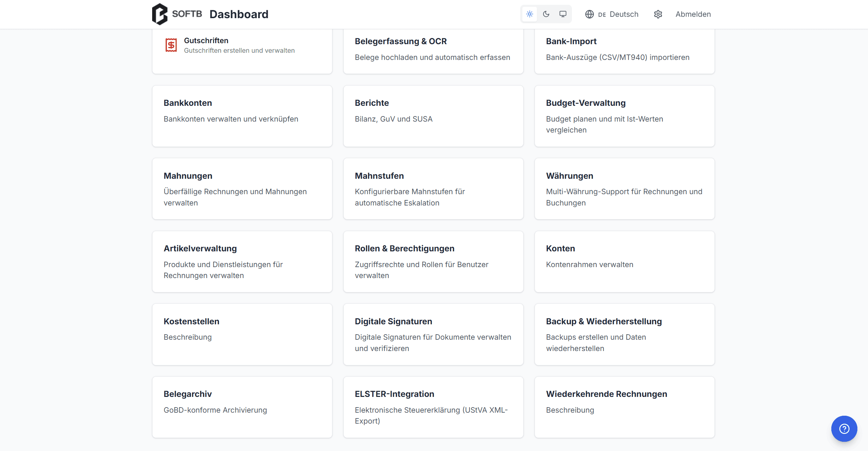The image size is (868, 451).
Task: Switch to light theme sun icon
Action: point(529,14)
